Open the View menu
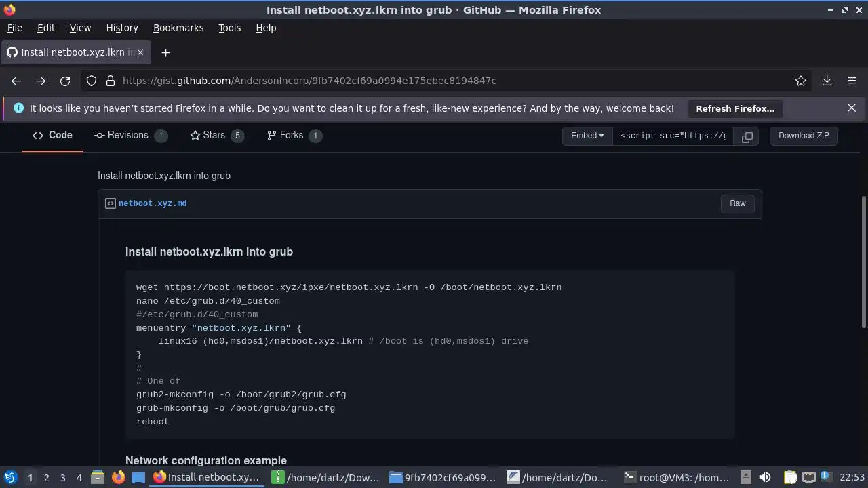Screen dimensions: 868x488 pyautogui.click(x=80, y=28)
